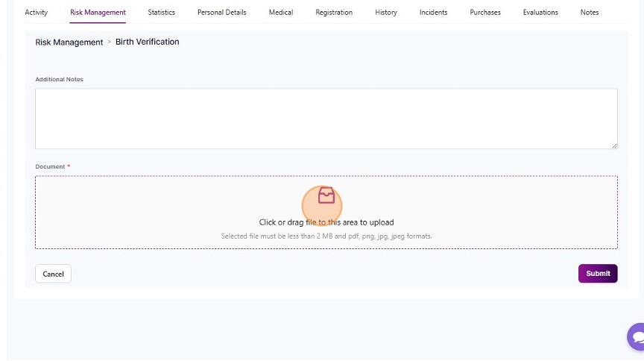The height and width of the screenshot is (361, 644).
Task: Click the Document field label
Action: [x=50, y=166]
